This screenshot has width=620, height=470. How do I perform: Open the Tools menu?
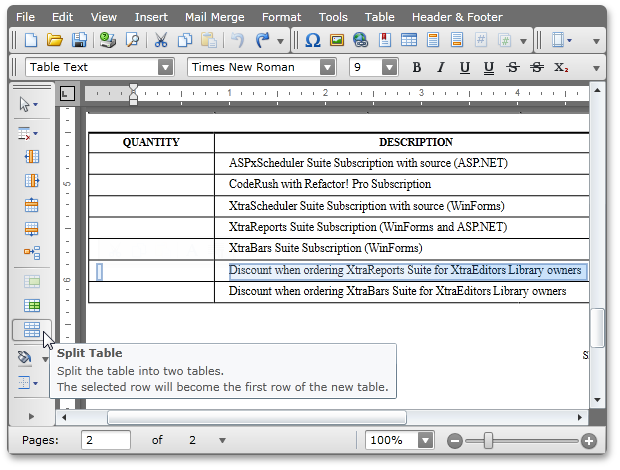pyautogui.click(x=333, y=17)
